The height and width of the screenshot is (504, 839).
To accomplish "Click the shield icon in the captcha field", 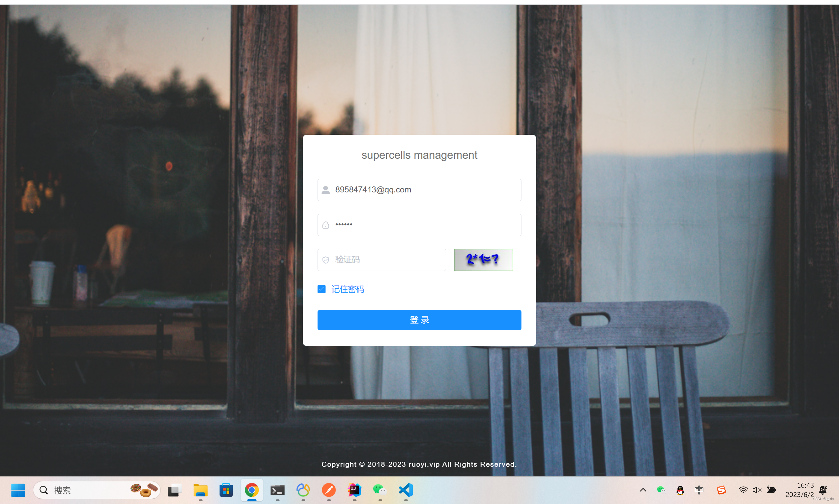I will point(326,260).
